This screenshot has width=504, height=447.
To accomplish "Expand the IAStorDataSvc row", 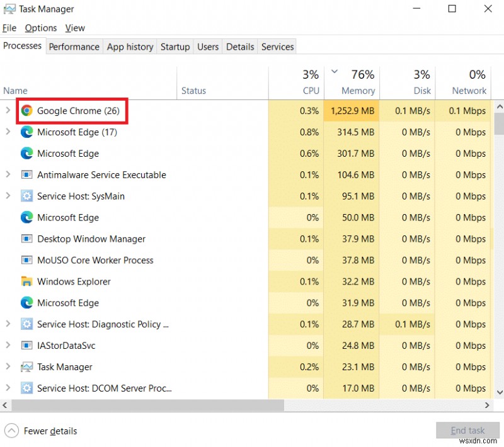I will (8, 345).
